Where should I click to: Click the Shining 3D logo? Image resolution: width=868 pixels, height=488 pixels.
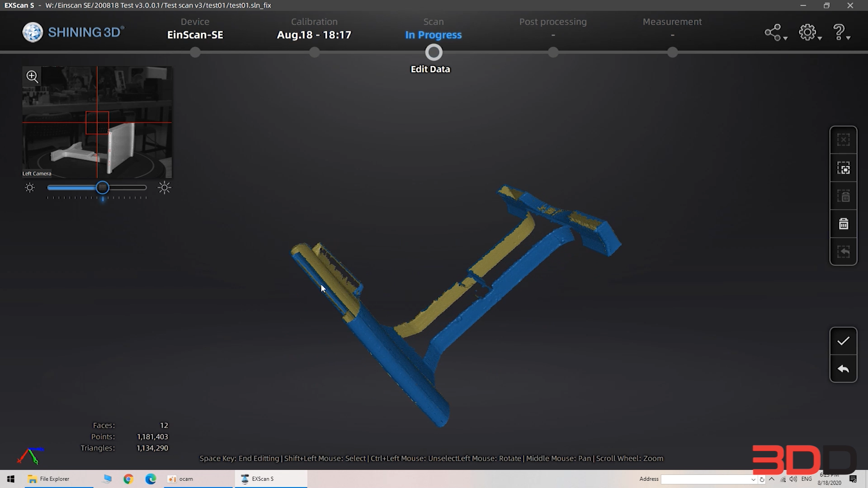pyautogui.click(x=73, y=32)
